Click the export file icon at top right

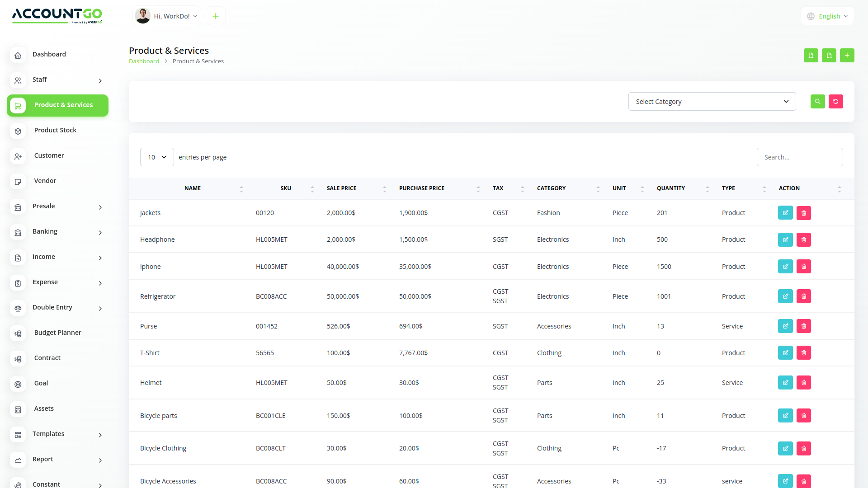pos(829,55)
